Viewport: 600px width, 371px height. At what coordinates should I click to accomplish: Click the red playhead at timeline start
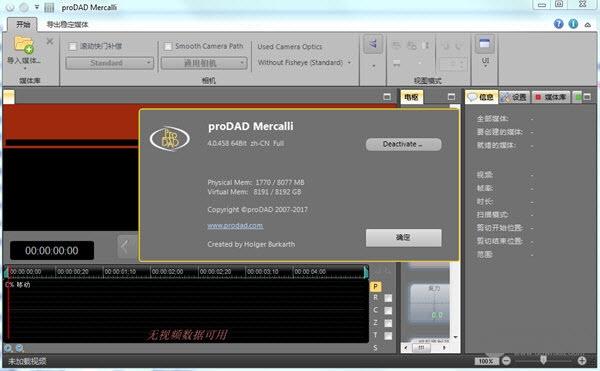(9, 302)
